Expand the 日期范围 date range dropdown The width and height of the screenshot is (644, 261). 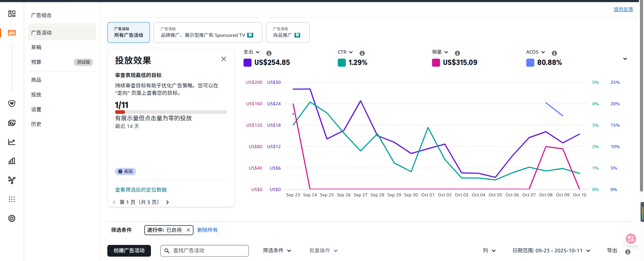pos(551,251)
